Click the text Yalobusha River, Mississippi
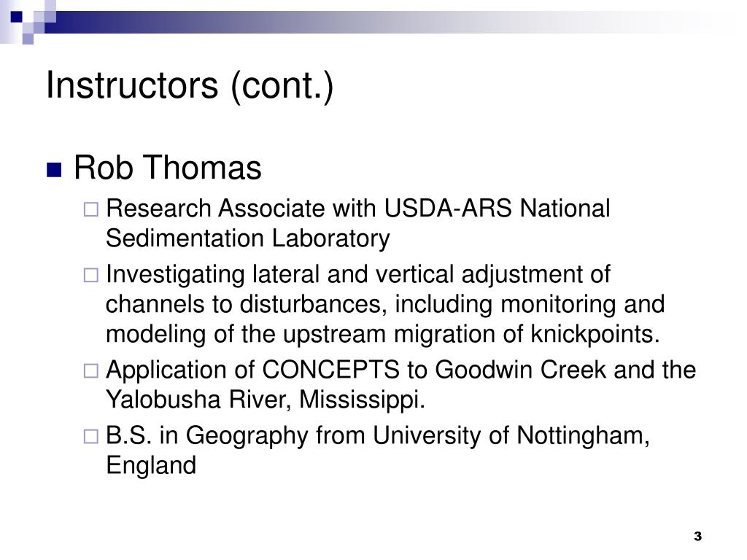The width and height of the screenshot is (747, 560). (266, 400)
